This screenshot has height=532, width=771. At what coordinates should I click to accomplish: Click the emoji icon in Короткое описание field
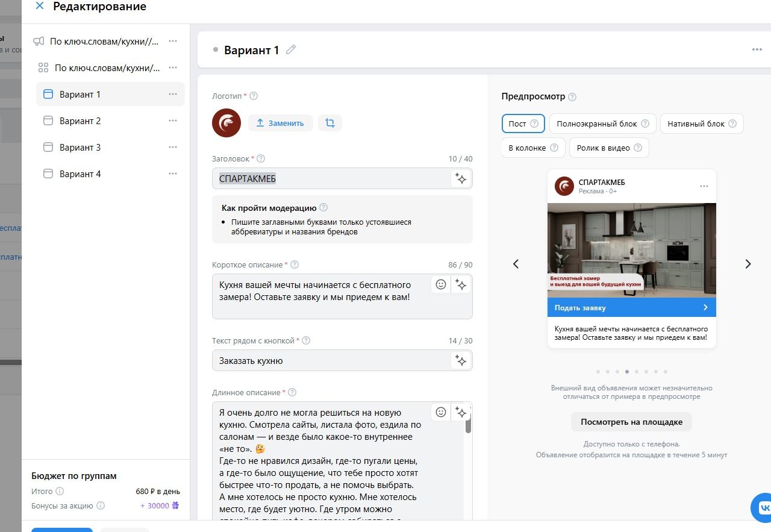click(x=441, y=284)
